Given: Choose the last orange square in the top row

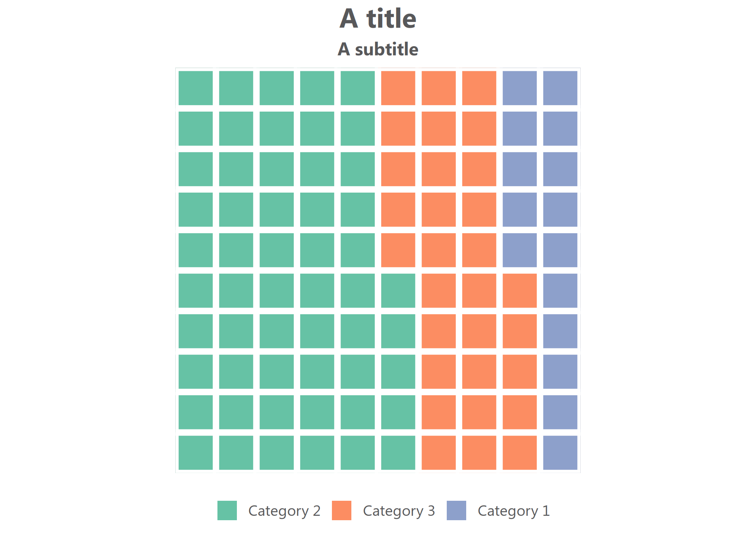Looking at the screenshot, I should (x=479, y=88).
